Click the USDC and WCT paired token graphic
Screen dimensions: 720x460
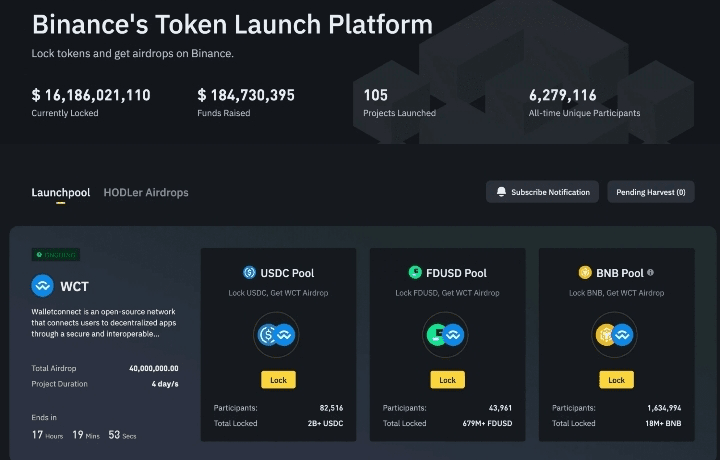click(x=276, y=335)
